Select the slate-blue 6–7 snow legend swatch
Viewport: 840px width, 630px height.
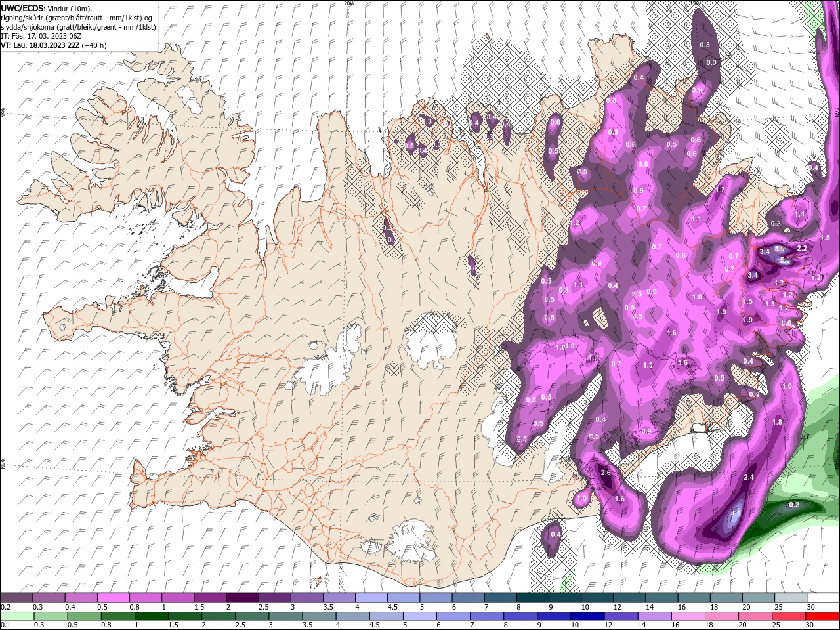[x=468, y=598]
